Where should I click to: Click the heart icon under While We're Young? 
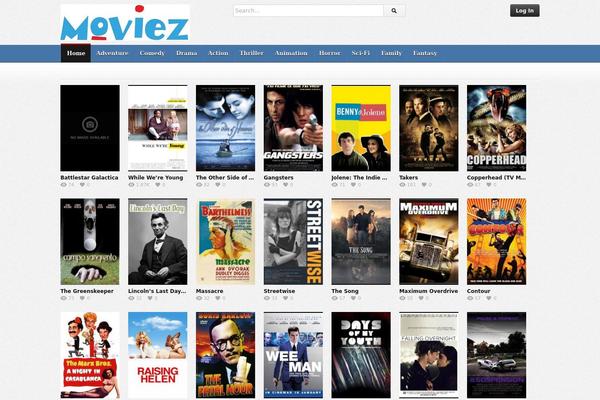click(158, 184)
